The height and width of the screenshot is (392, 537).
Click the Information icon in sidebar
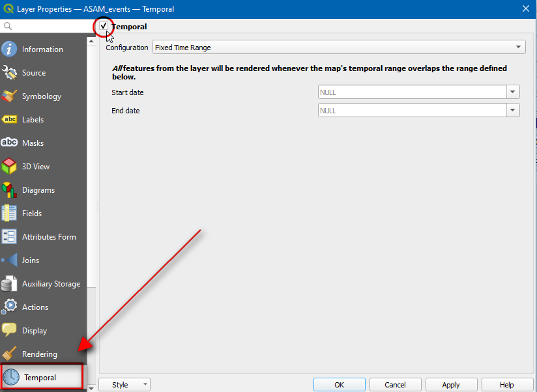click(x=10, y=49)
